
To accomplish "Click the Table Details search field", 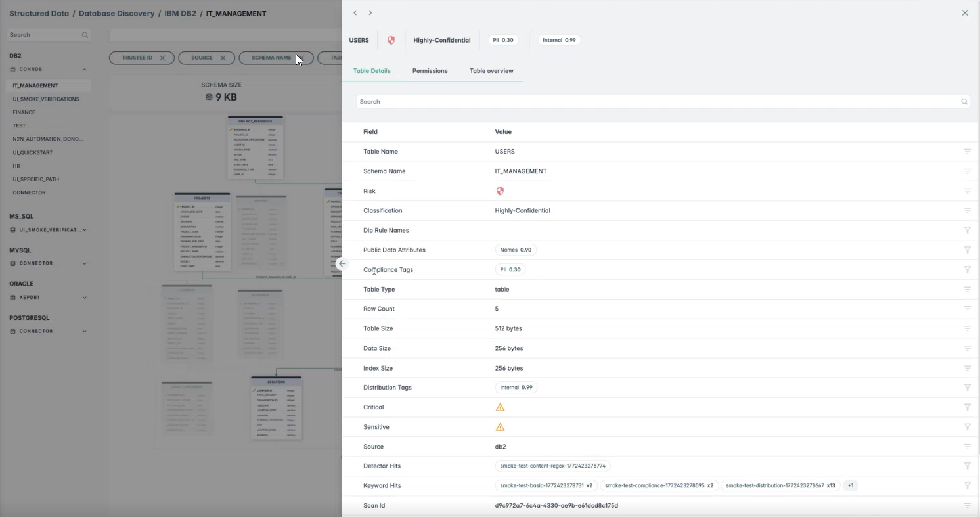I will 657,102.
